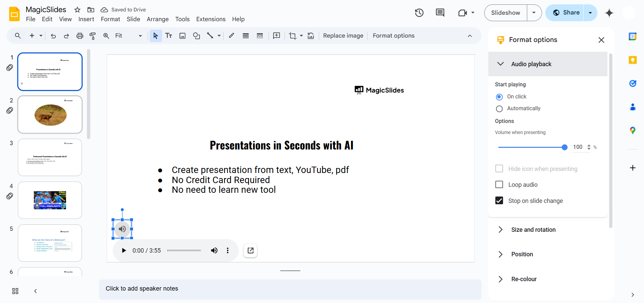This screenshot has height=303, width=644.
Task: Click the Slideshow button
Action: click(505, 13)
